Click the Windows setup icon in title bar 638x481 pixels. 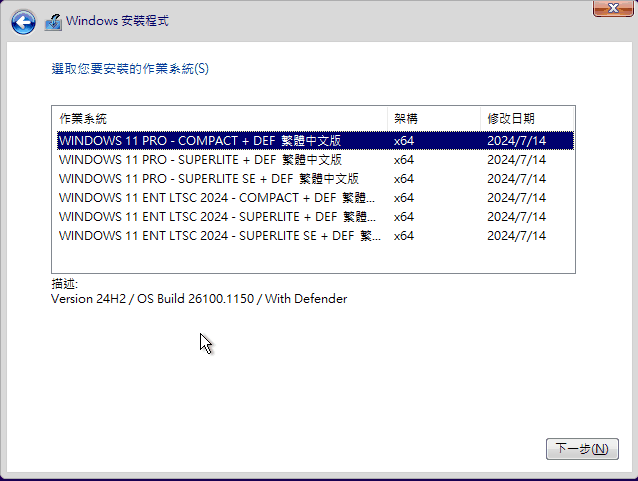(x=53, y=22)
